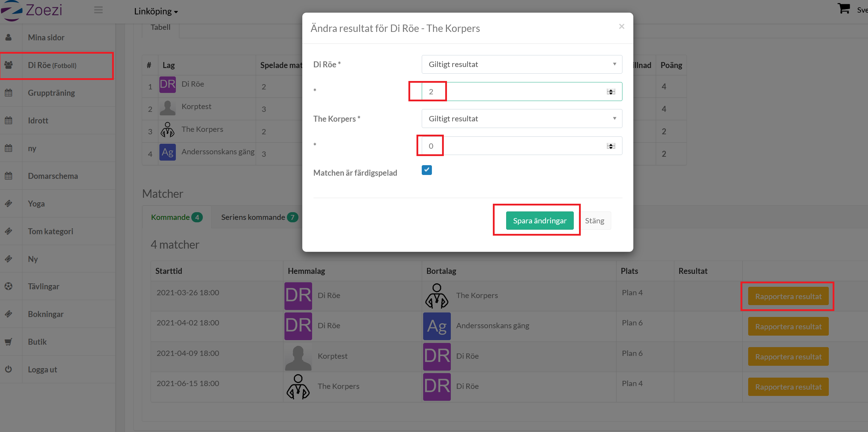Click Spara ändringar button
868x432 pixels.
[x=539, y=221]
